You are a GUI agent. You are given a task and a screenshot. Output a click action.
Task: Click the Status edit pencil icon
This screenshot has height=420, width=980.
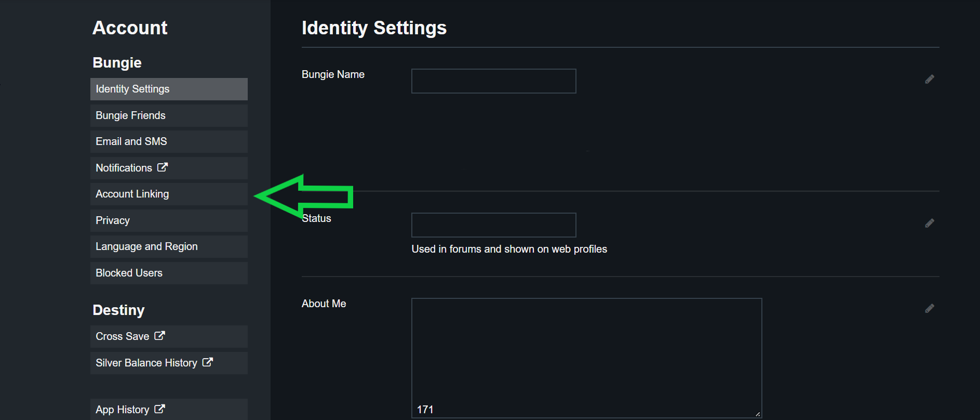(x=930, y=223)
